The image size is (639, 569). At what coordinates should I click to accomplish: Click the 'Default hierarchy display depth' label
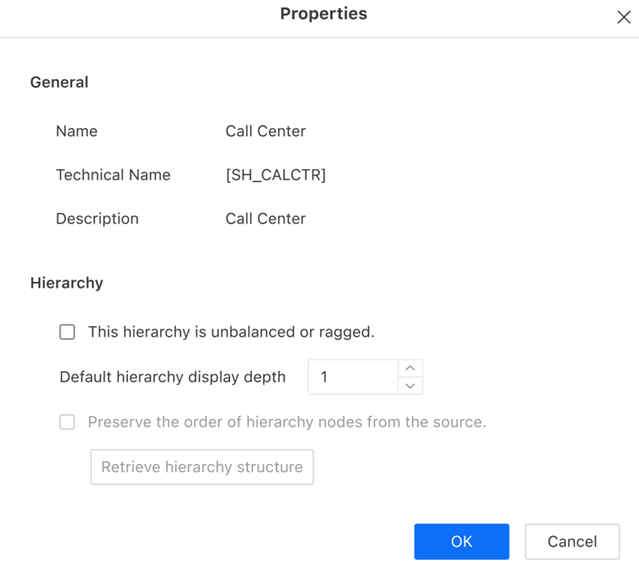tap(172, 377)
